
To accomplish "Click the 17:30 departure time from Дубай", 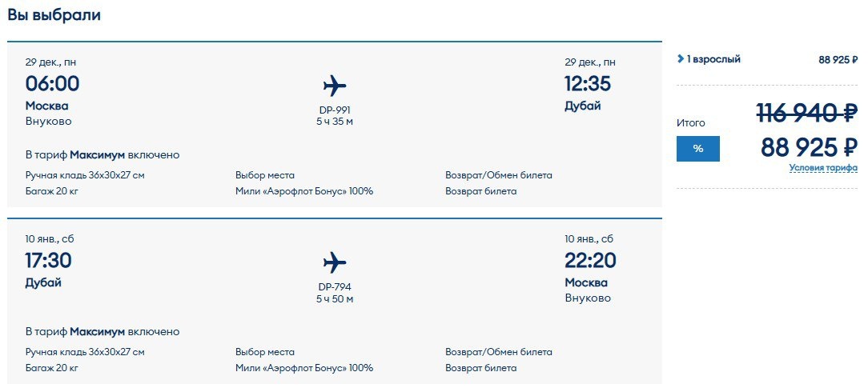I will coord(49,260).
